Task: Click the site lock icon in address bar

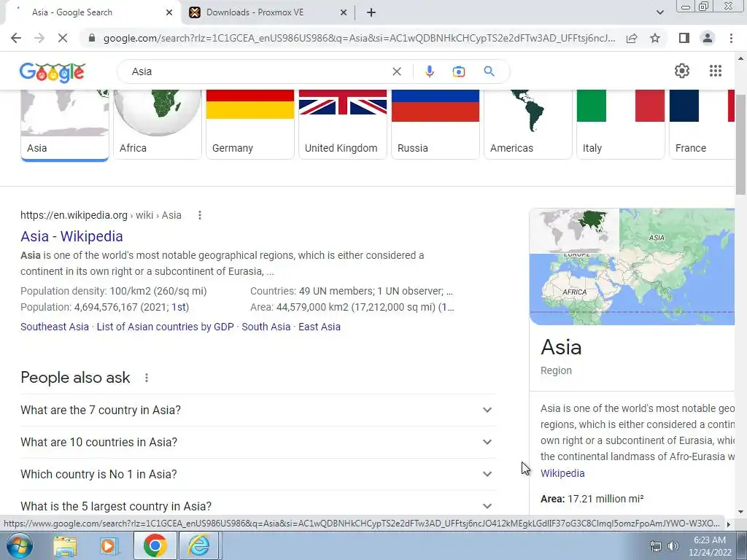Action: point(92,38)
